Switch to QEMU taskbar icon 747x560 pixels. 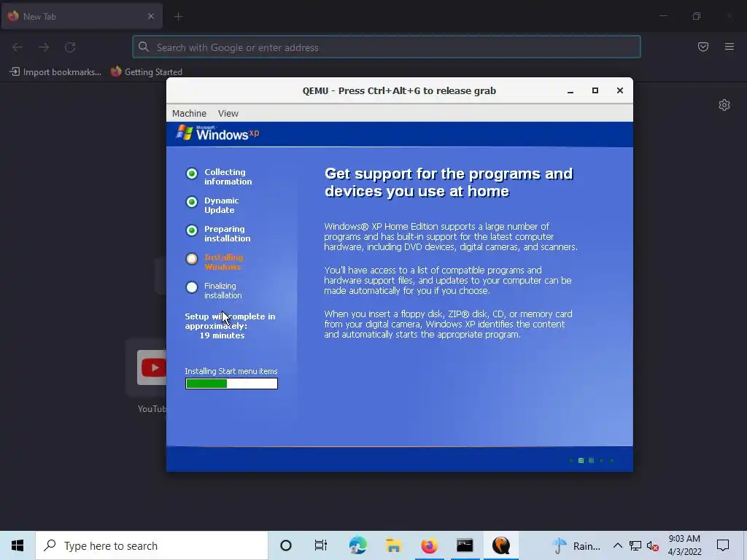click(x=500, y=545)
